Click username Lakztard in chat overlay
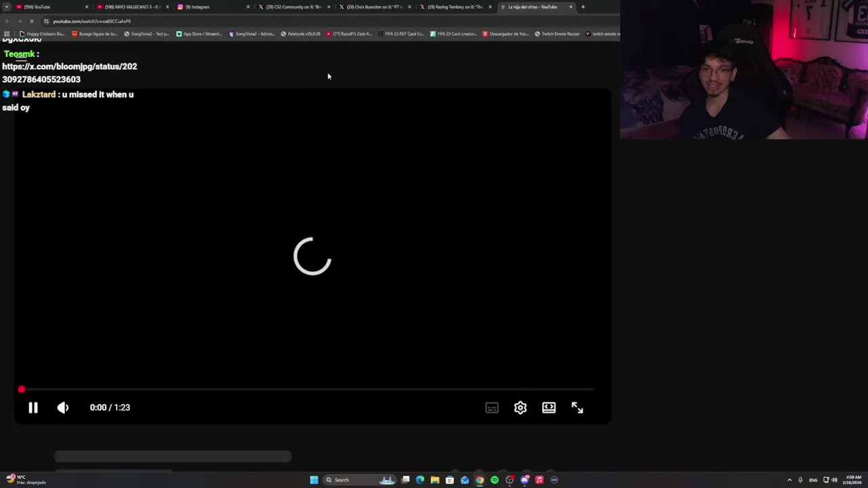868x488 pixels. pos(39,94)
